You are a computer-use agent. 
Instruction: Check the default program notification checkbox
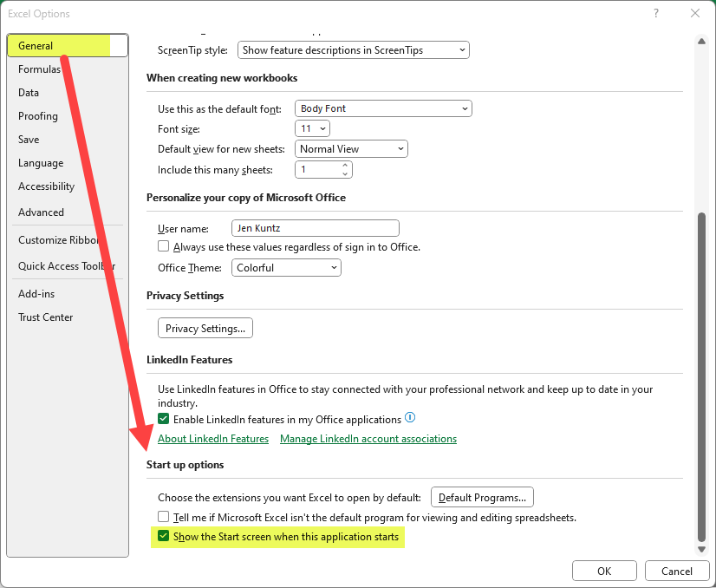click(164, 518)
